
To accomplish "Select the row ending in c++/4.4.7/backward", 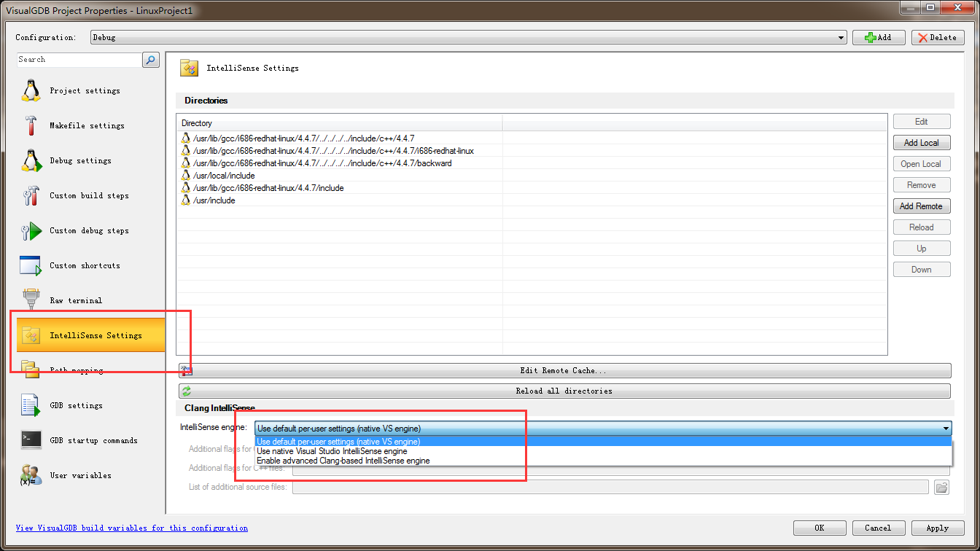I will click(532, 163).
